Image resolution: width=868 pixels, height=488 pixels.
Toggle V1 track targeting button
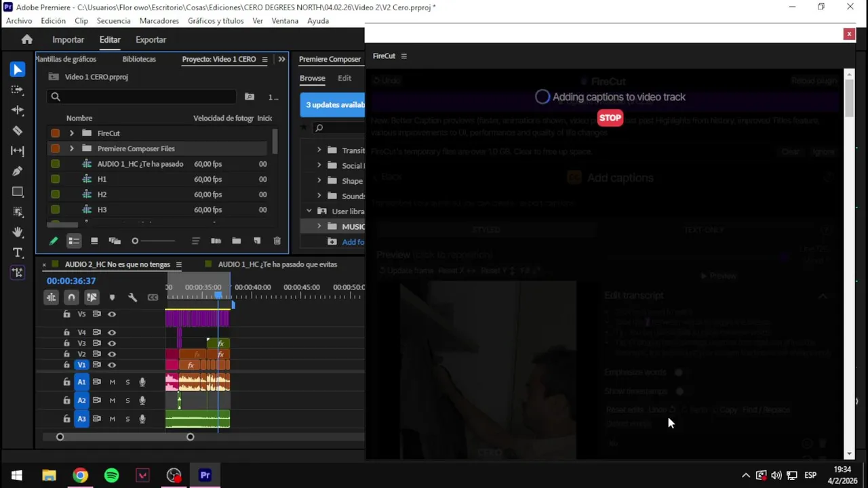coord(81,365)
